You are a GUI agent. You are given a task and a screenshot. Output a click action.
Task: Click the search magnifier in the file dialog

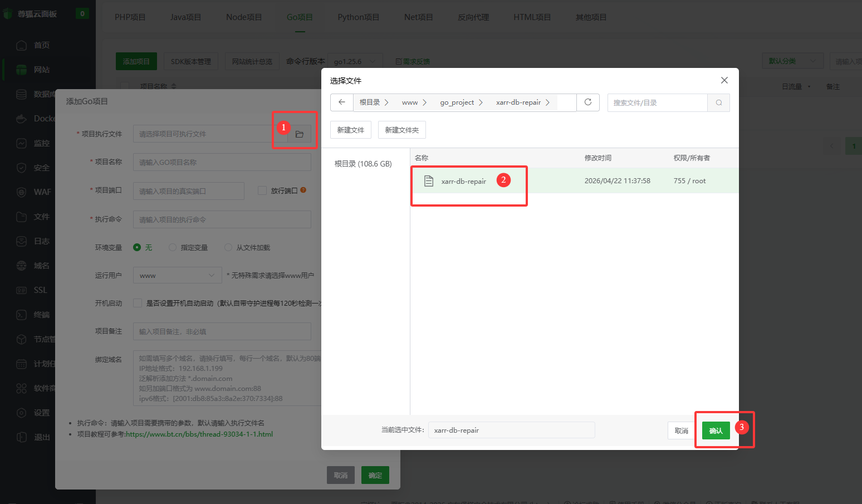(x=718, y=102)
